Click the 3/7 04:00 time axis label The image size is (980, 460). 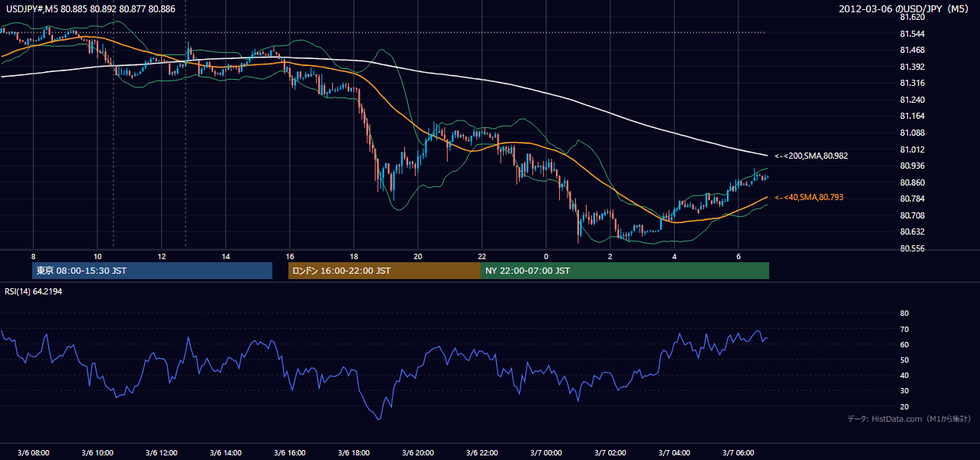coord(674,452)
